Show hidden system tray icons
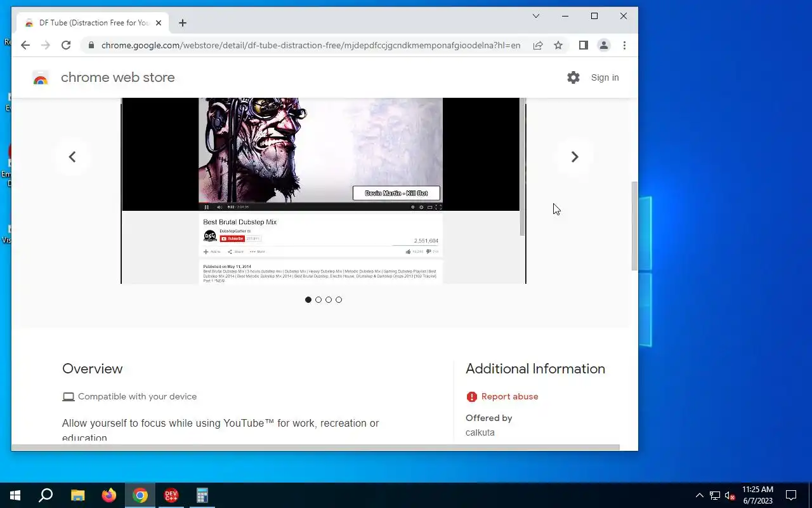Screen dimensions: 812x508 tap(700, 495)
